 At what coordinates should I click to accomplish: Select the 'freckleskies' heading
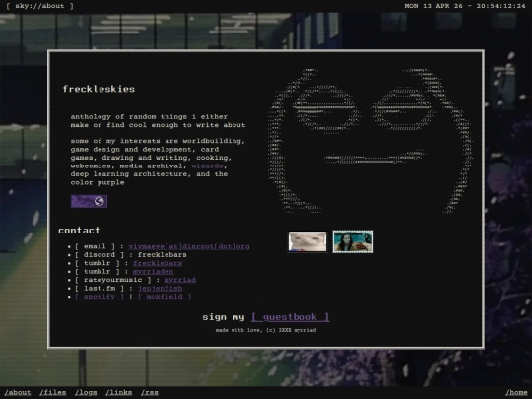click(99, 89)
